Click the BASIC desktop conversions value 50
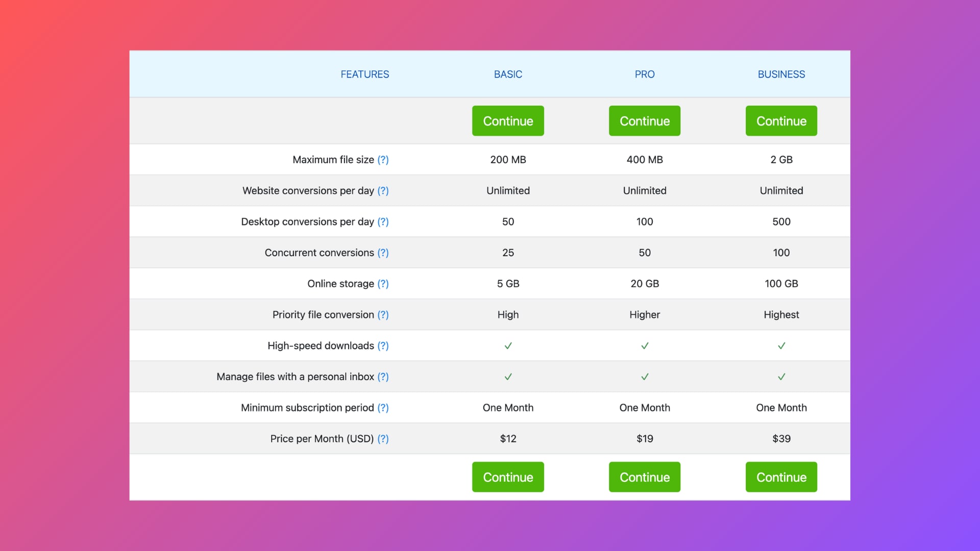Image resolution: width=980 pixels, height=551 pixels. [x=508, y=222]
